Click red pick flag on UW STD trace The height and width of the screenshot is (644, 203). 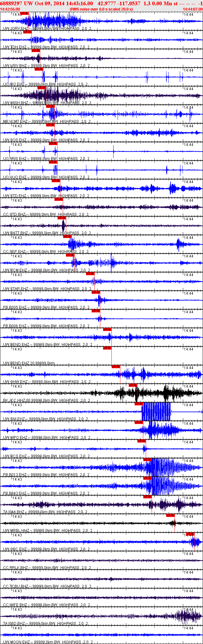coord(56,181)
